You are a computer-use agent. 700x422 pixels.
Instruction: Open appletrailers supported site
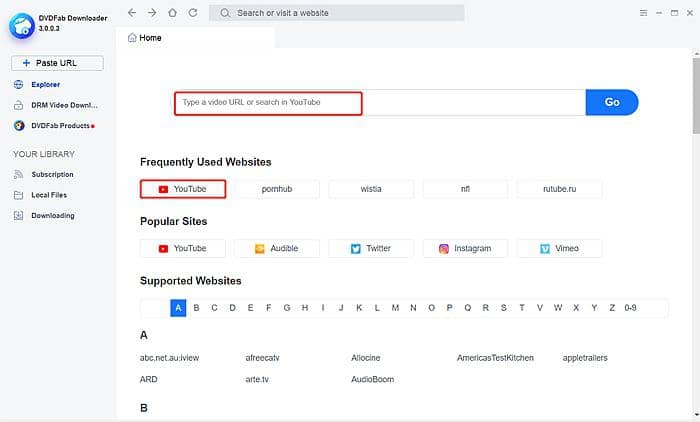pos(585,358)
